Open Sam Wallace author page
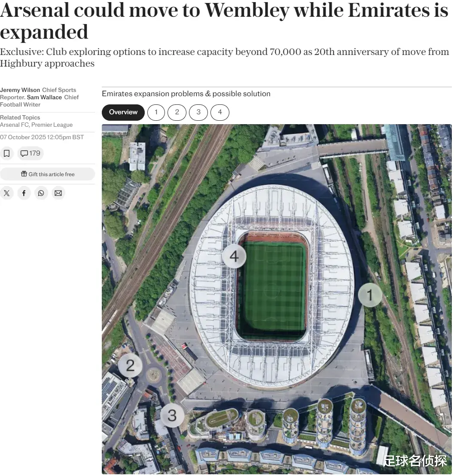The image size is (454, 476). pos(45,97)
